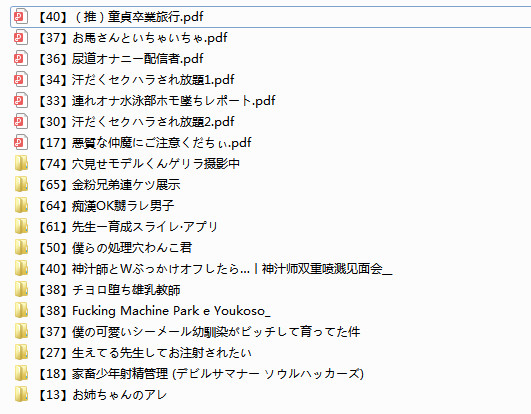Screen dimensions: 531x414
Task: Select the お姉ちゃんのアレ folder name
Action: coord(120,394)
